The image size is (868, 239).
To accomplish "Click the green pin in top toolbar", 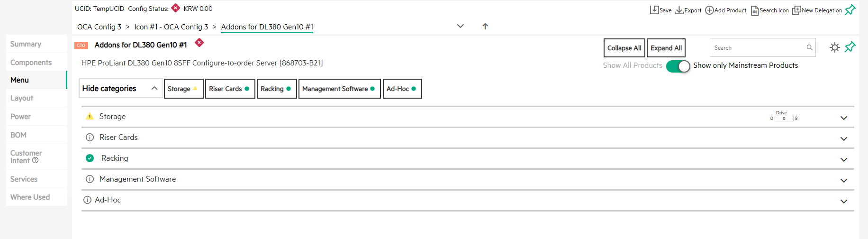I will (850, 9).
